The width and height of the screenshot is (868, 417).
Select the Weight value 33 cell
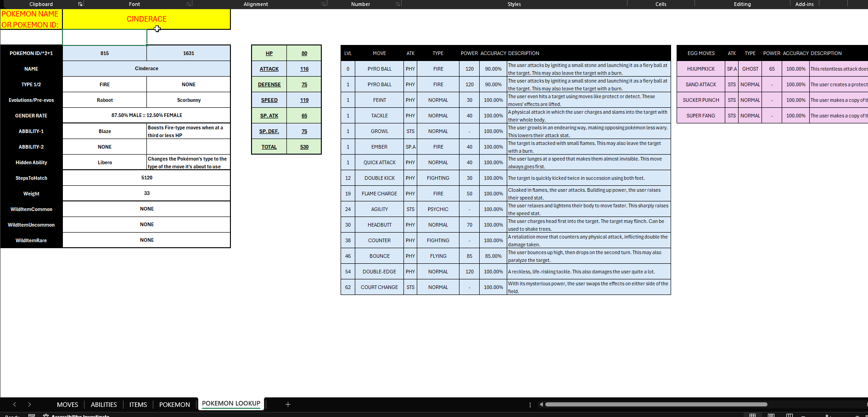[146, 193]
